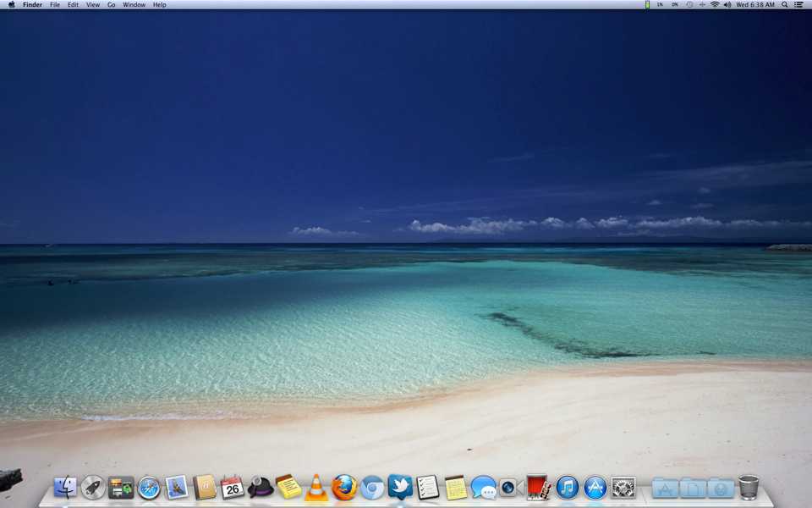Open the Time Machine menu bar icon

click(x=689, y=5)
